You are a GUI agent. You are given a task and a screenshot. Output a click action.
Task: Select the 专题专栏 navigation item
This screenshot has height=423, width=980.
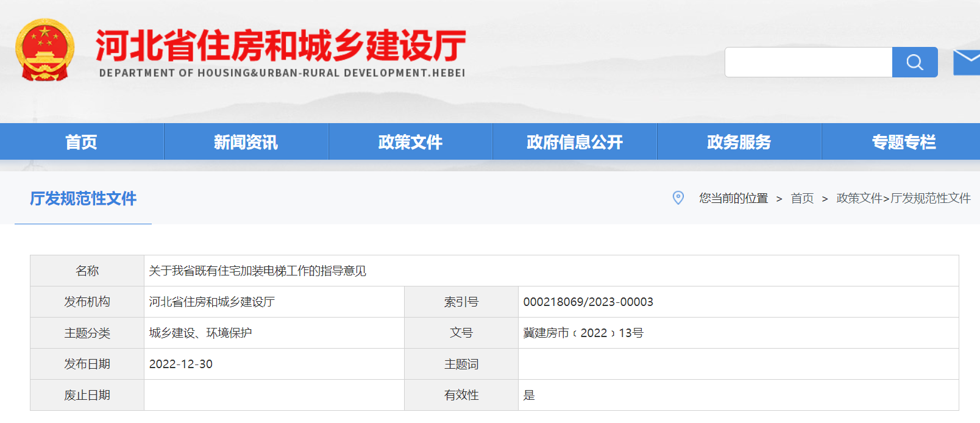[903, 142]
